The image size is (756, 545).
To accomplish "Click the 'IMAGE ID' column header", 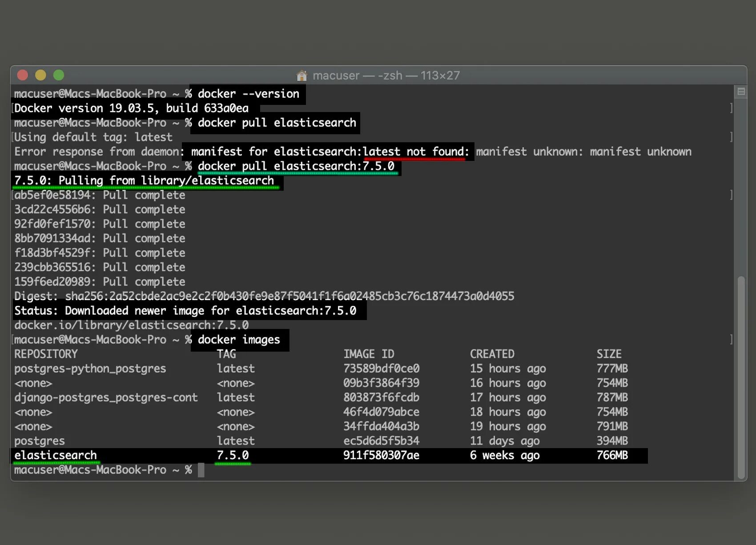I will coord(369,354).
